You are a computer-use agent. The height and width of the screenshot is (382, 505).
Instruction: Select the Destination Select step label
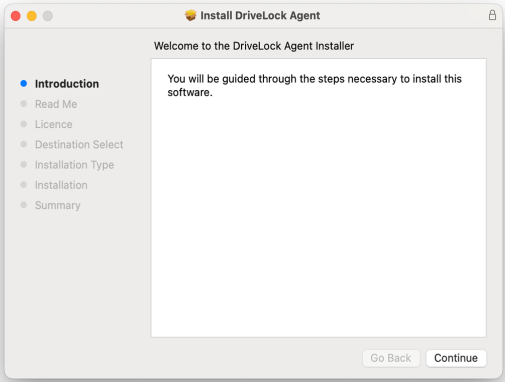pos(79,145)
